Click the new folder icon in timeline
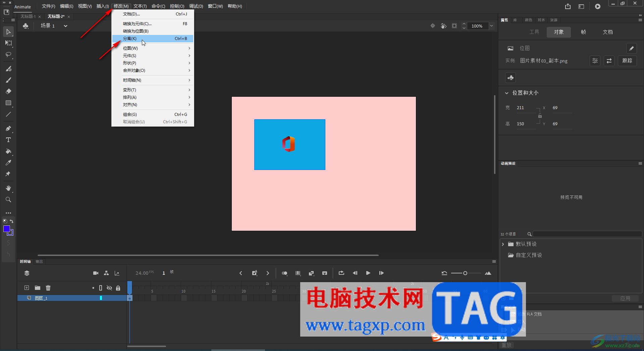 tap(38, 288)
